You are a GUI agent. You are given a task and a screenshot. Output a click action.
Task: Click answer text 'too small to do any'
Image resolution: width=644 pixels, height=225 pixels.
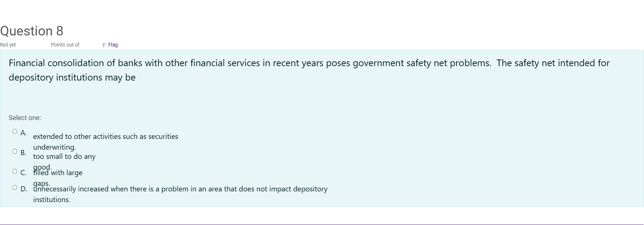64,157
